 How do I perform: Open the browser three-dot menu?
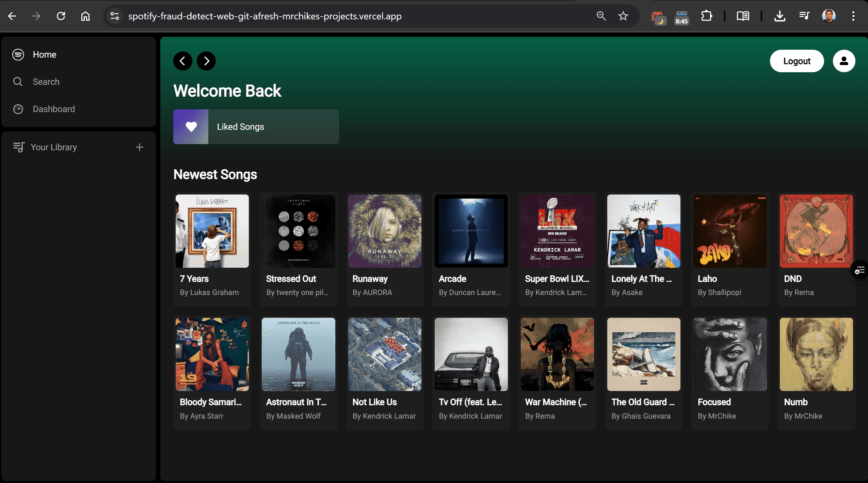pos(853,16)
